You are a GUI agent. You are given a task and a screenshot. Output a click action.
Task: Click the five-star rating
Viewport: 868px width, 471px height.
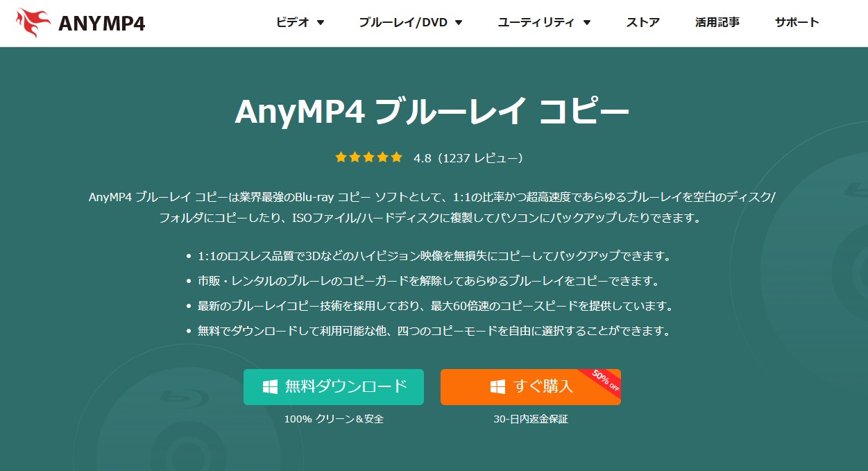tap(368, 157)
